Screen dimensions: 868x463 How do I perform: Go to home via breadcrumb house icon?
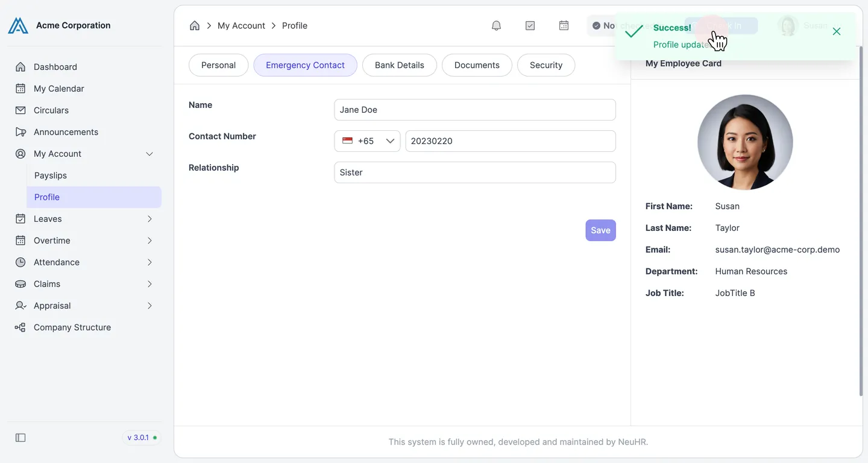tap(195, 25)
